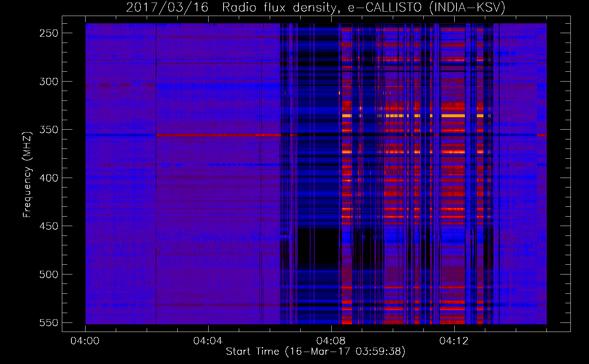
Task: Click the 'Frequency (MHZ)' axis label
Action: 27,174
